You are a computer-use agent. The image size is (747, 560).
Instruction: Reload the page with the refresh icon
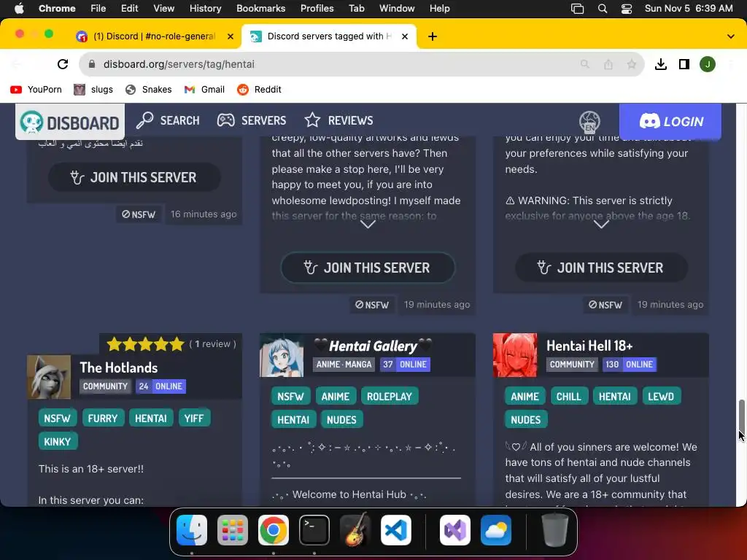point(63,64)
